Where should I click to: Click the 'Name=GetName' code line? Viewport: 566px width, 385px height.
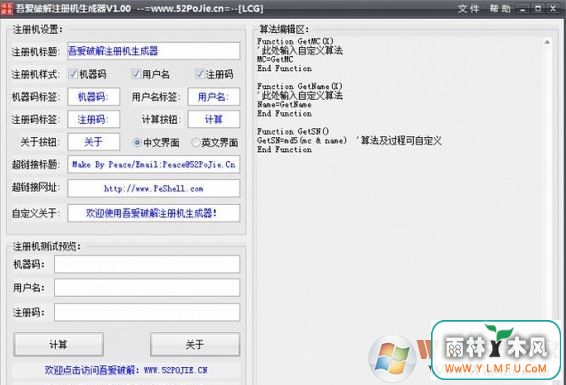(x=284, y=104)
